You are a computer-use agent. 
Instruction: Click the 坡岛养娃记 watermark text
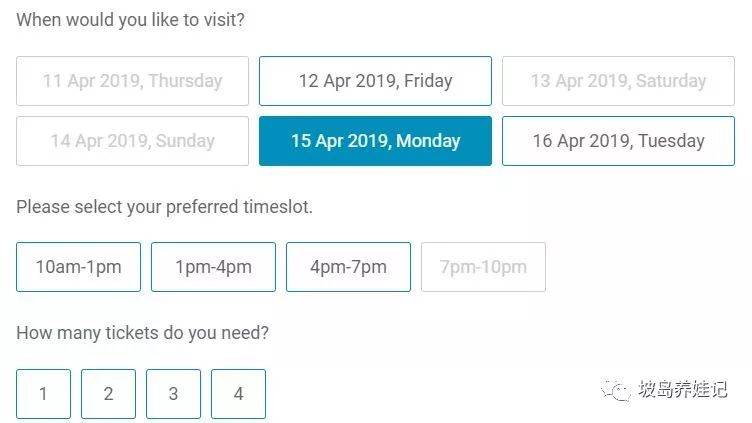tap(683, 390)
